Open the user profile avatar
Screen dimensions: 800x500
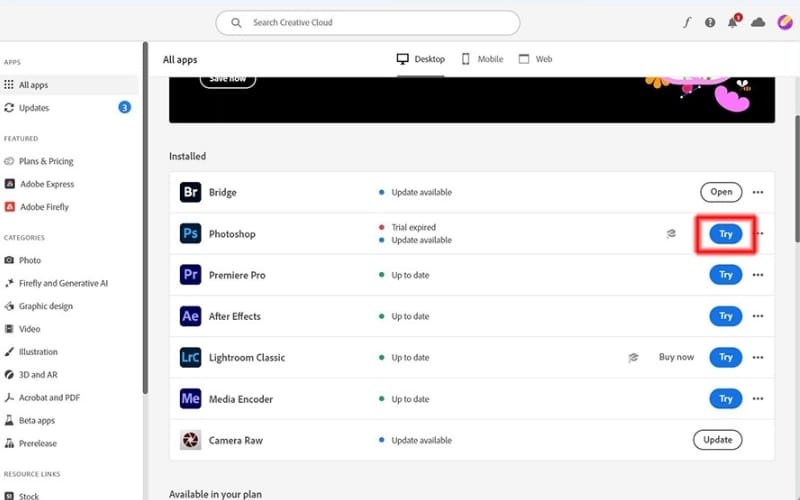tap(785, 22)
